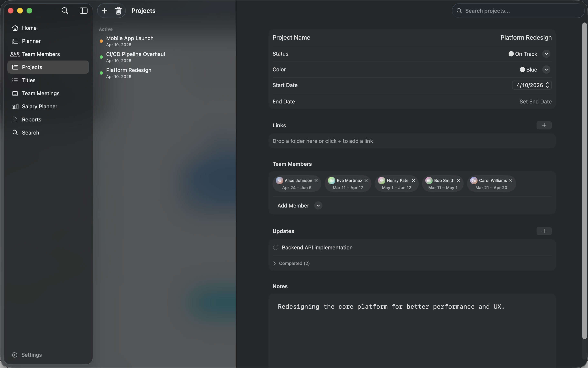588x368 pixels.
Task: Click Carol Williams avatar
Action: (x=474, y=181)
